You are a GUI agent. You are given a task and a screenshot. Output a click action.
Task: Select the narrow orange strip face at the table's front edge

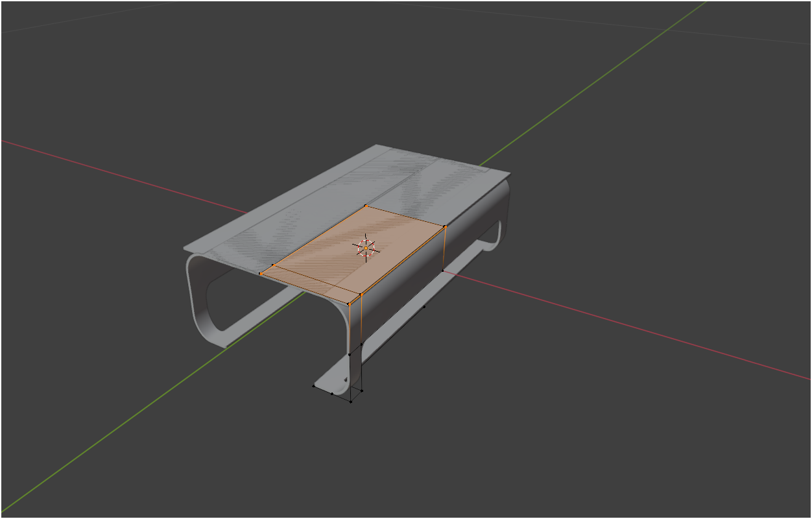pyautogui.click(x=310, y=284)
